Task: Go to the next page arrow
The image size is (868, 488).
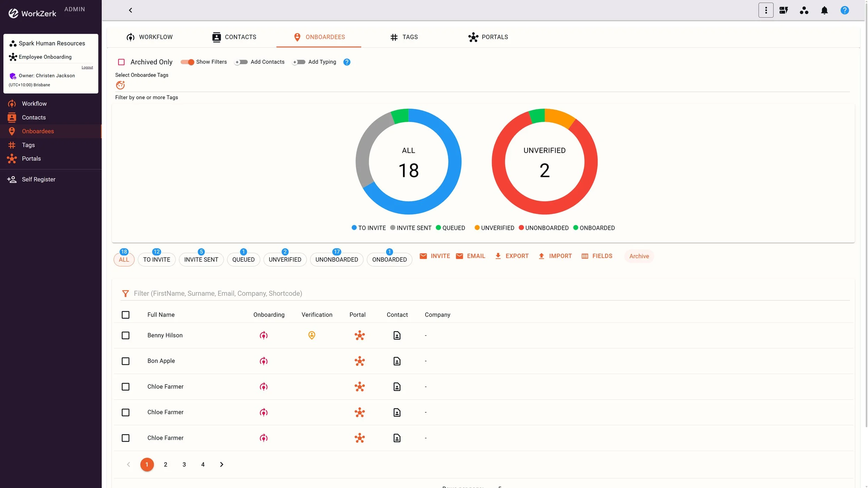Action: tap(222, 464)
